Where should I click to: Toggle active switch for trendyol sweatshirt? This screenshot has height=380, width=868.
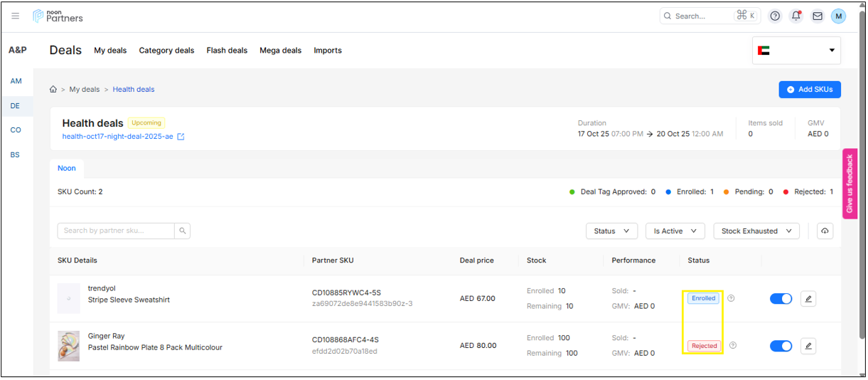(x=781, y=299)
